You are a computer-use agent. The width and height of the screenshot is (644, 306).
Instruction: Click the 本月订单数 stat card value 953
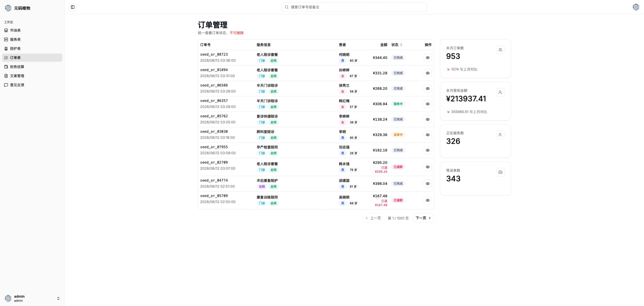point(453,56)
